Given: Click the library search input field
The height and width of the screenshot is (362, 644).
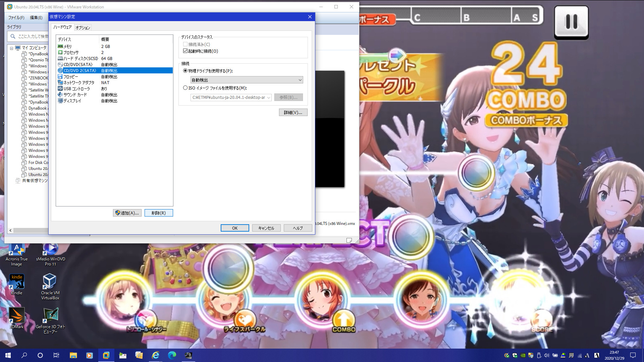Looking at the screenshot, I should click(29, 36).
